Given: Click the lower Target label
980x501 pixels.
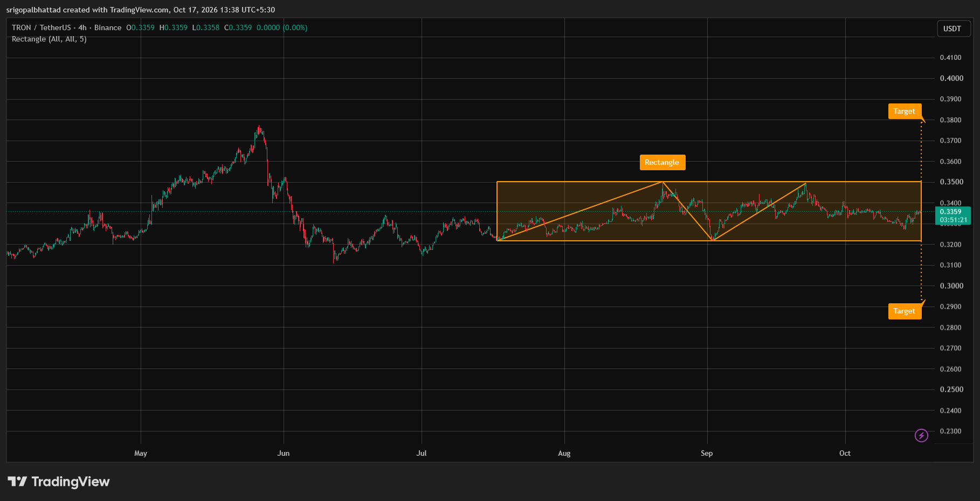Looking at the screenshot, I should tap(905, 311).
